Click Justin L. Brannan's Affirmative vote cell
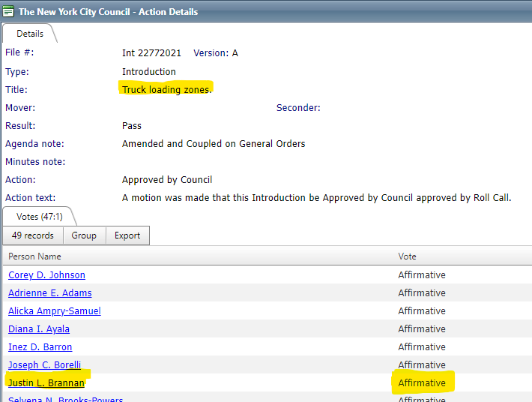532x402 pixels. pyautogui.click(x=422, y=383)
